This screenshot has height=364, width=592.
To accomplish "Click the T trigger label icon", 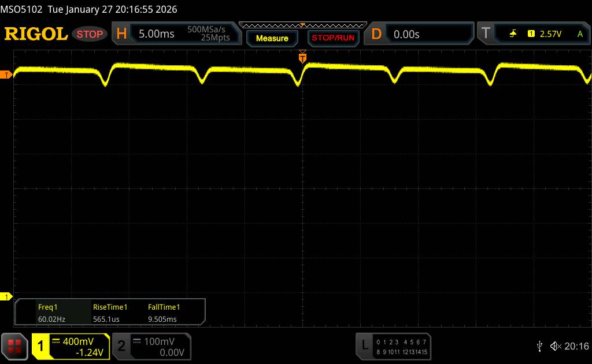I will point(484,34).
